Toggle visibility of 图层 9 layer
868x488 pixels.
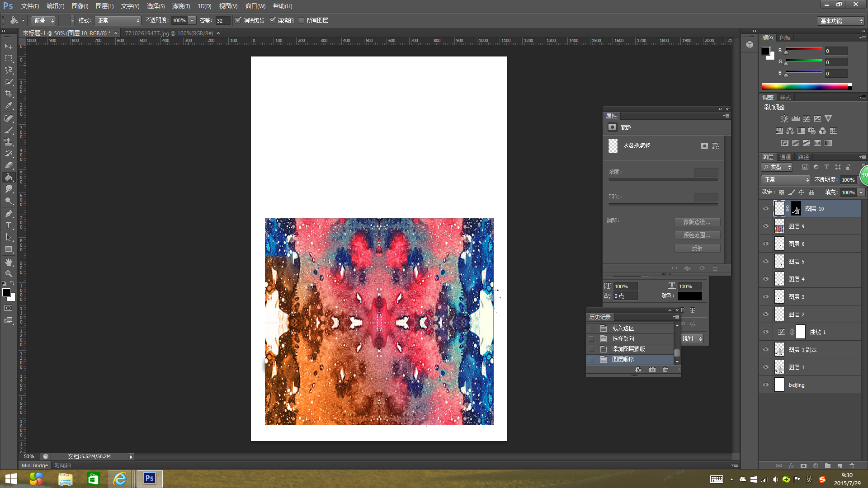(x=766, y=226)
